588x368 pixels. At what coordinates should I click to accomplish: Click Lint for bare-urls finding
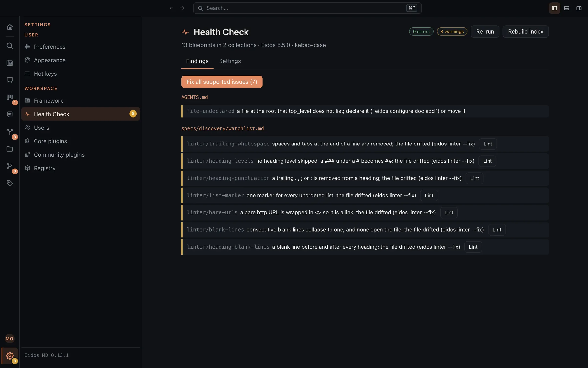pos(449,213)
